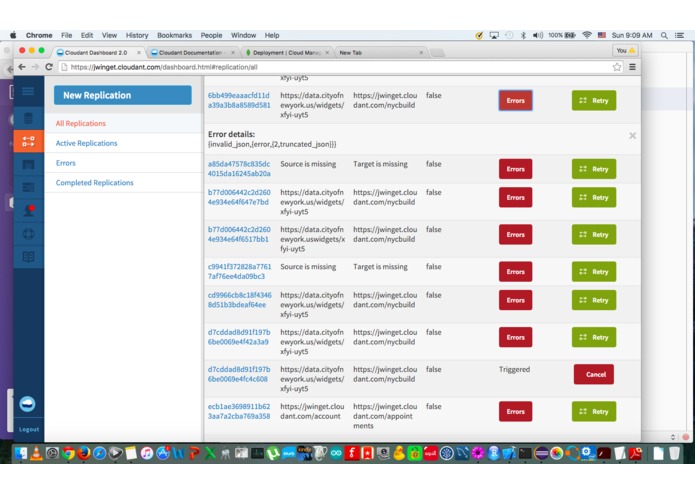Reload the page with refresh icon
This screenshot has height=494, width=695.
pos(49,67)
